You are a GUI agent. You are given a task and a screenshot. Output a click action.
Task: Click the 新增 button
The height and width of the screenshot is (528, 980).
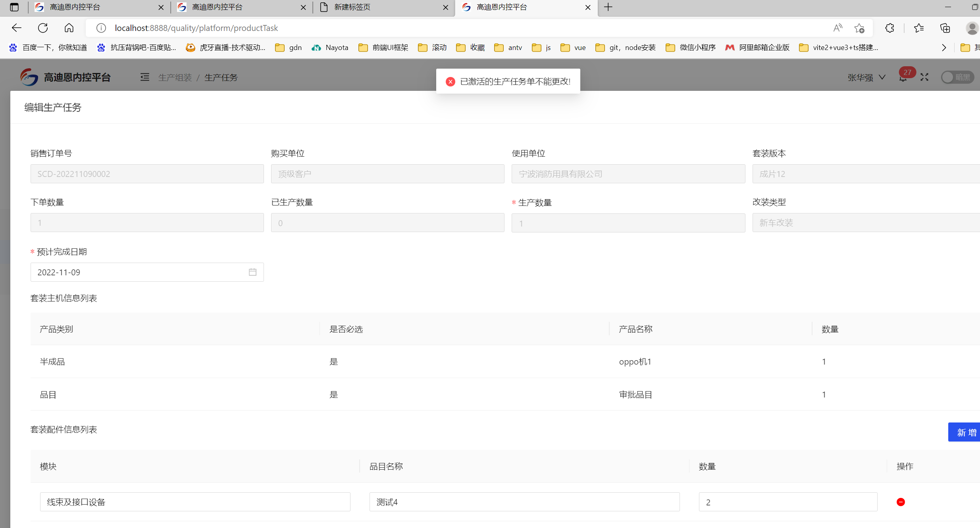[964, 432]
